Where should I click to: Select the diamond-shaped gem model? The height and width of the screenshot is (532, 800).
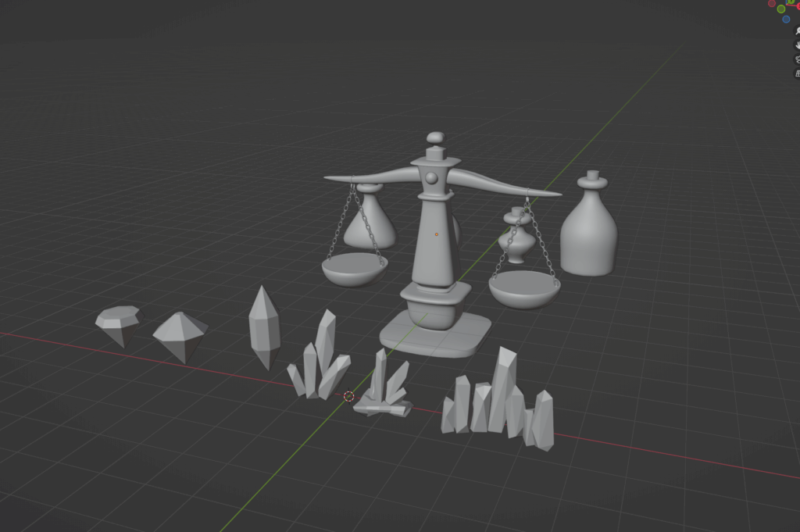[180, 334]
